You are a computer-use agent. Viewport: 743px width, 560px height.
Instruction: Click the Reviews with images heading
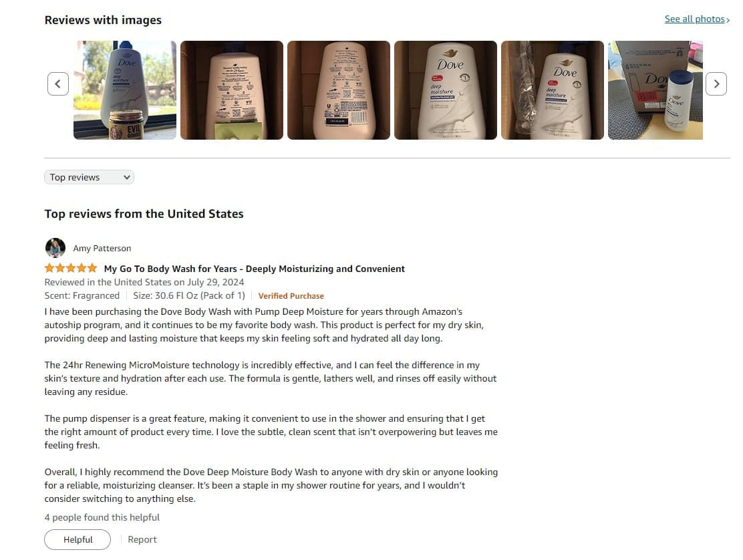pos(103,20)
